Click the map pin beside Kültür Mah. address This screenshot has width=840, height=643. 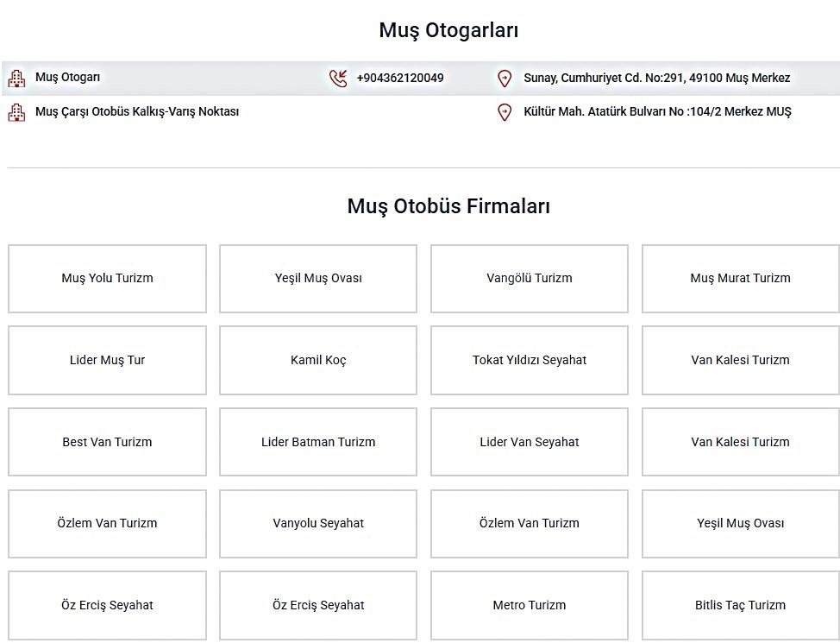click(x=505, y=112)
